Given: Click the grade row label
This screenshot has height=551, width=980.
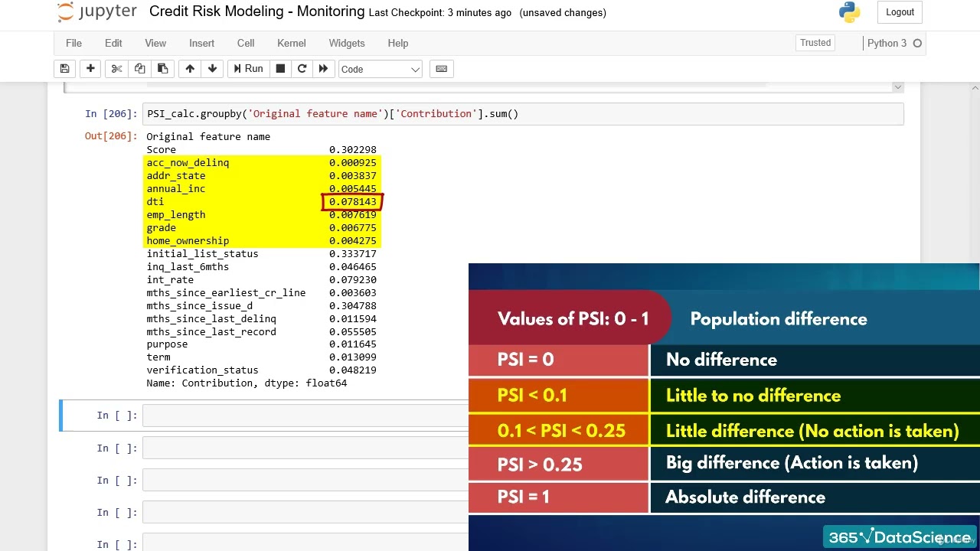Looking at the screenshot, I should 162,228.
